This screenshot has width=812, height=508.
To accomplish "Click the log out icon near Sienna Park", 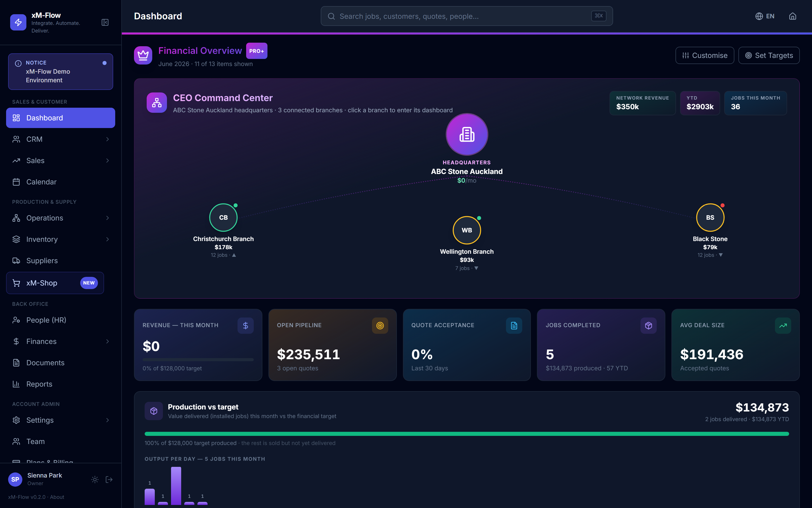I will pos(109,480).
